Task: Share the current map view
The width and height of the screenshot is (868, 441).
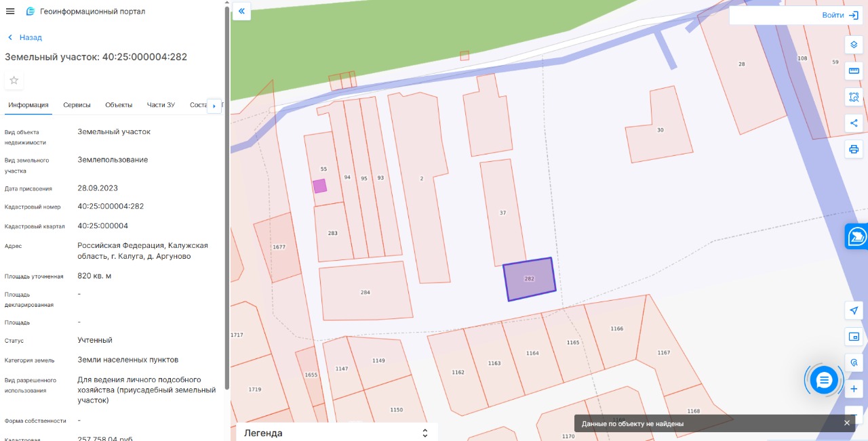Action: point(854,123)
